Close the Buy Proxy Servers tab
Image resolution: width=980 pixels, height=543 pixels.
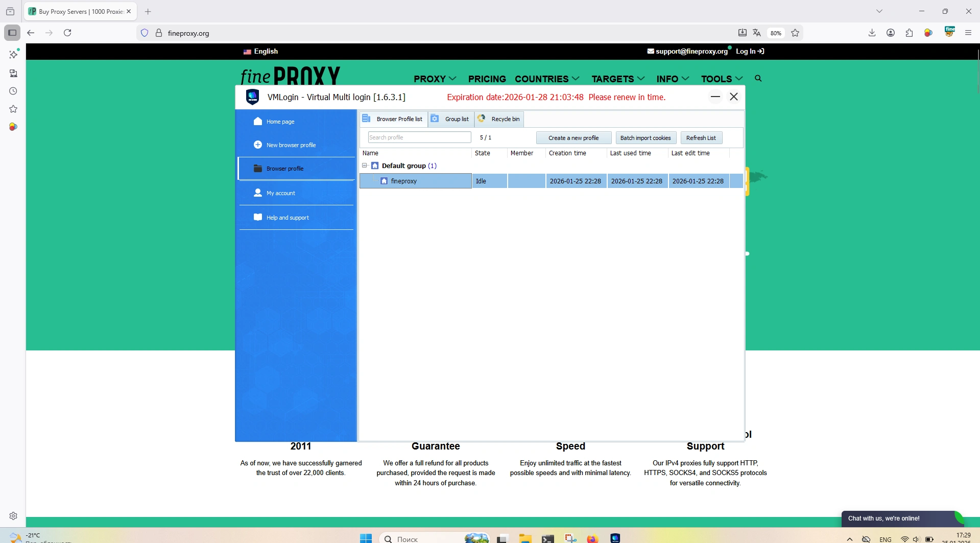[x=129, y=11]
